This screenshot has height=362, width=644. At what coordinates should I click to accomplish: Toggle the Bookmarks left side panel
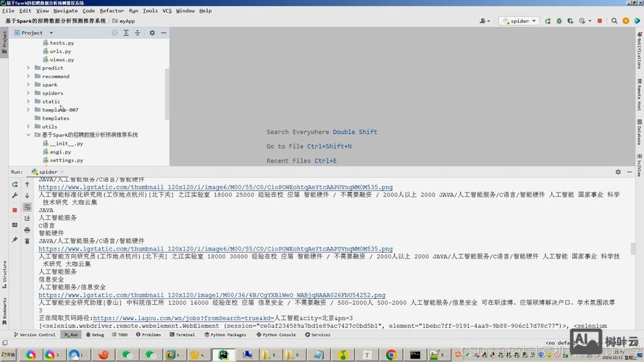(4, 311)
